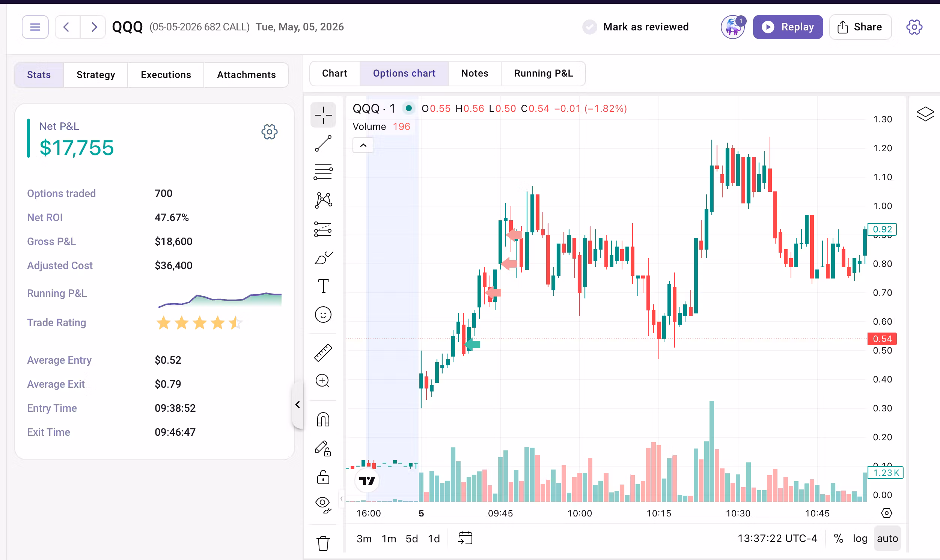Select the brush drawing tool
This screenshot has height=560, width=940.
pyautogui.click(x=323, y=258)
